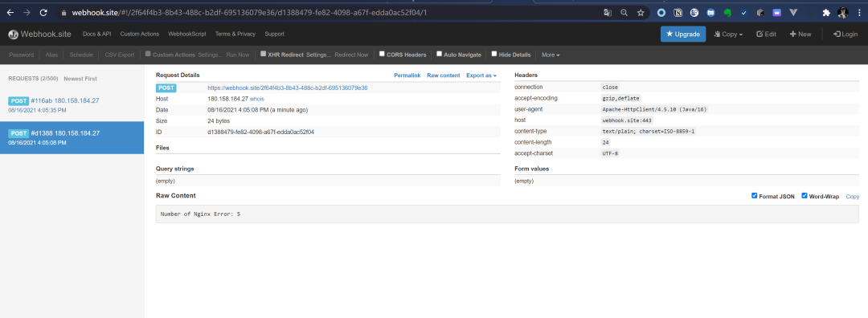The image size is (868, 318).
Task: Open the gray cube extension icon
Action: point(760,12)
